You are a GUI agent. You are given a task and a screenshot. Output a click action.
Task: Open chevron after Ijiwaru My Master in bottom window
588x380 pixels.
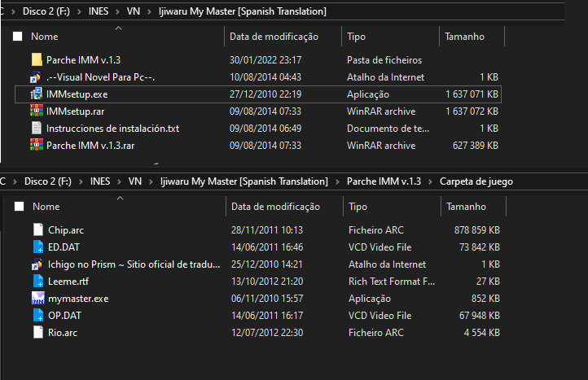click(337, 181)
